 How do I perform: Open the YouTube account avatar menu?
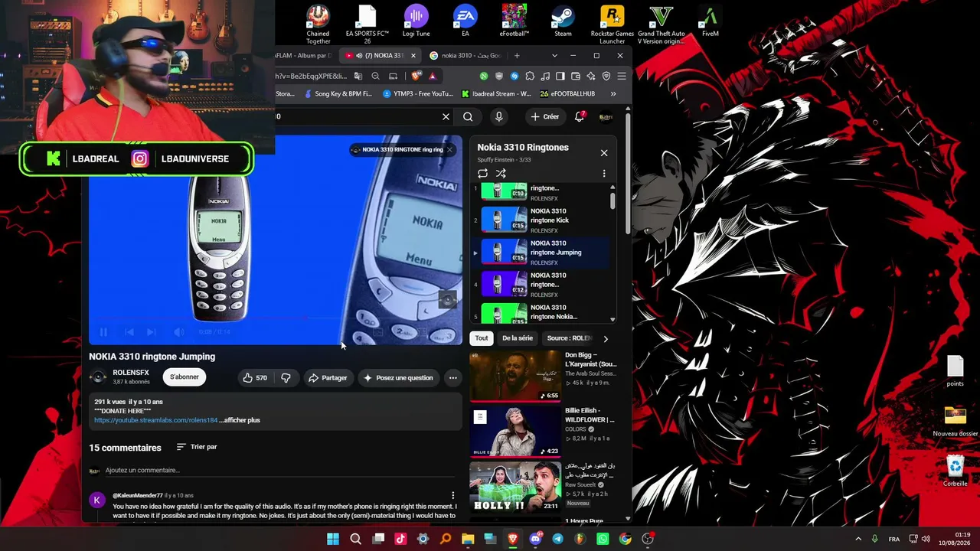pyautogui.click(x=606, y=117)
